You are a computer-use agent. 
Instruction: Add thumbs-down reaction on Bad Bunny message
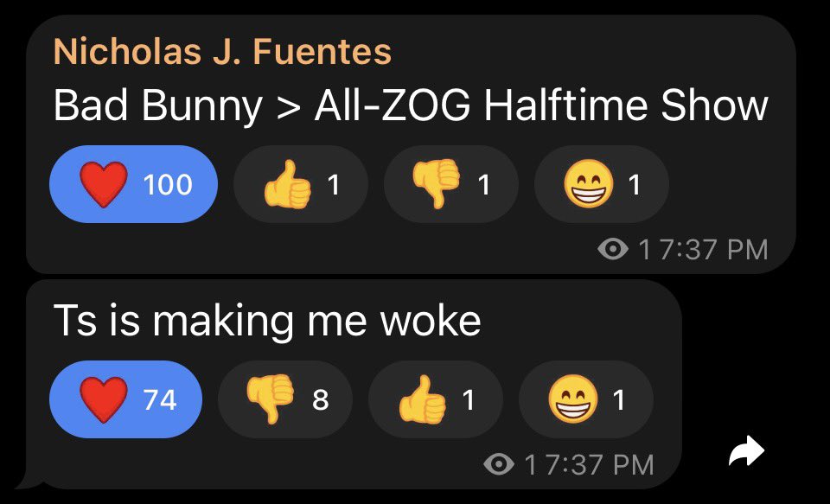(x=450, y=184)
